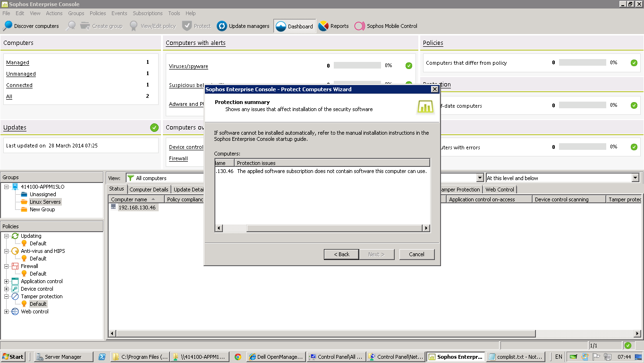This screenshot has height=363, width=644.
Task: Switch to the Web Control tab
Action: pos(500,190)
